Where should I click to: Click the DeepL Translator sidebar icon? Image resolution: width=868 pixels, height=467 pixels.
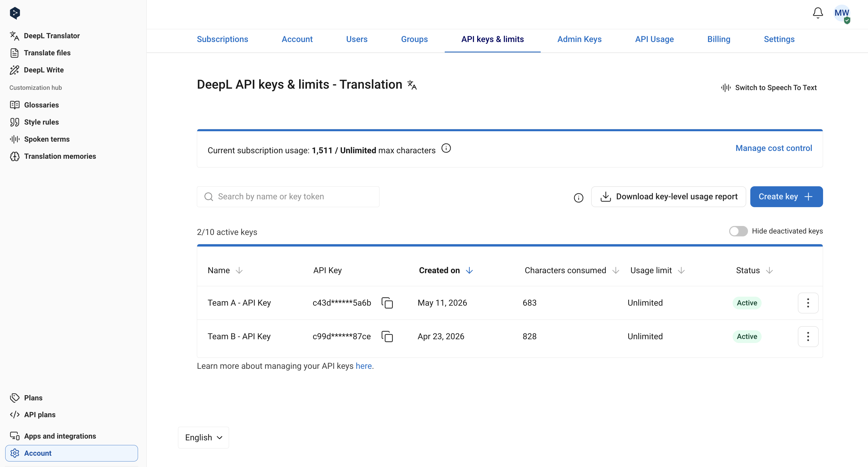14,36
